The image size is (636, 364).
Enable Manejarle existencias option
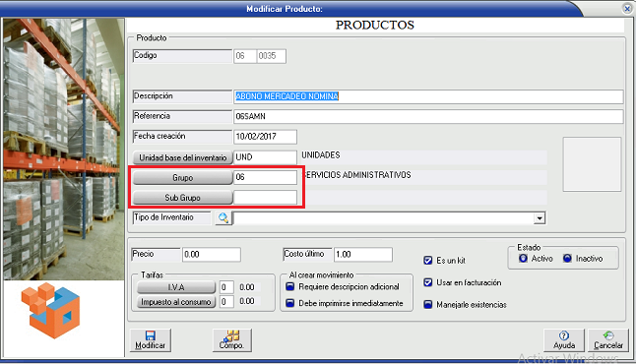(x=428, y=304)
